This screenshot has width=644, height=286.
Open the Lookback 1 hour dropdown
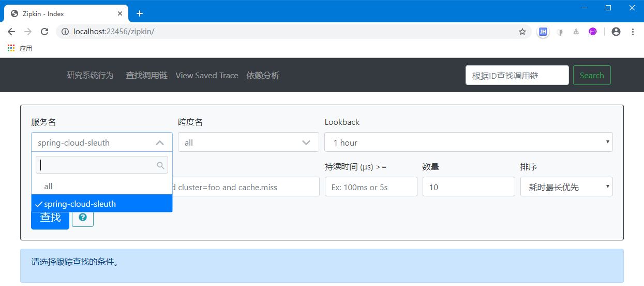468,142
